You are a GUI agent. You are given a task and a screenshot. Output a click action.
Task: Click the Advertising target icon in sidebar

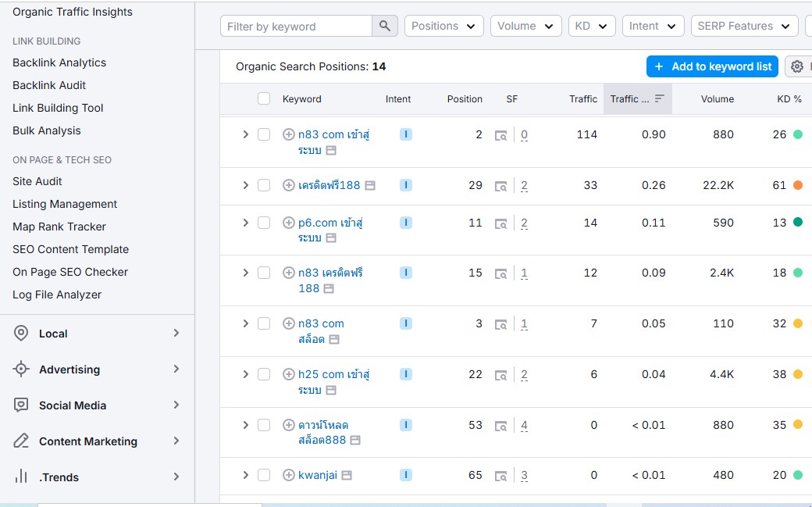(22, 370)
